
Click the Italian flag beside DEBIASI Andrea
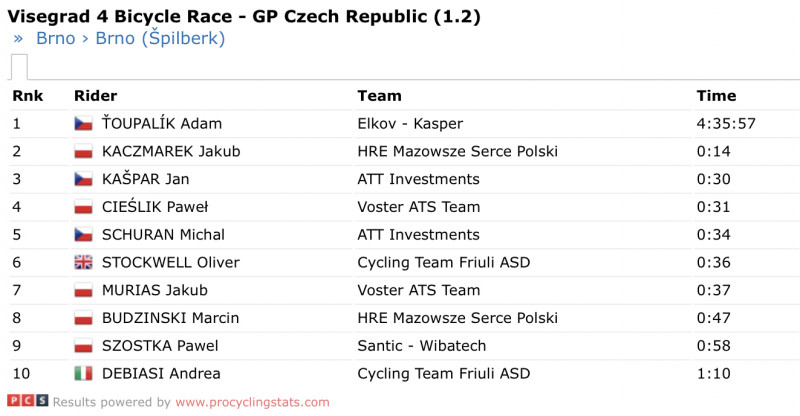point(83,374)
